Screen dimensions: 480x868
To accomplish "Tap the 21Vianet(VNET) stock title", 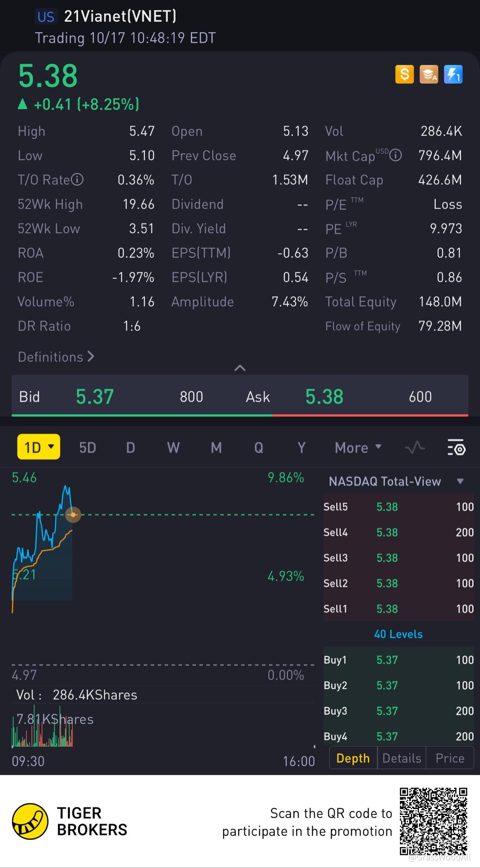I will coord(120,16).
